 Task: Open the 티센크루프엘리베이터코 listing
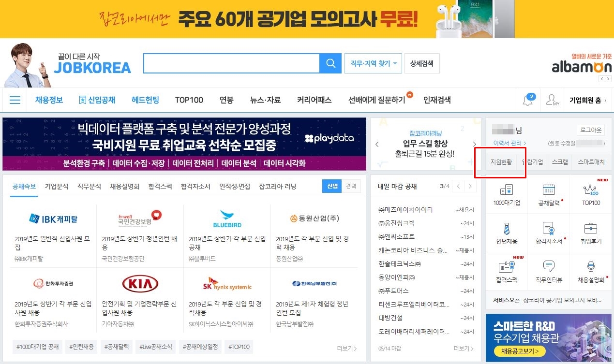tap(414, 305)
